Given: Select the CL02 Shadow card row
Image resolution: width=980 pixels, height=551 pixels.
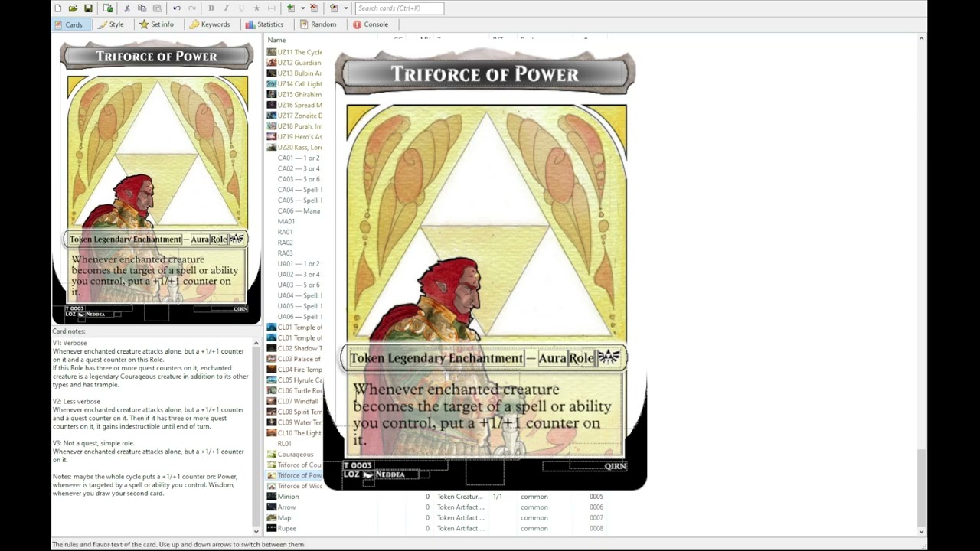Looking at the screenshot, I should coord(295,348).
